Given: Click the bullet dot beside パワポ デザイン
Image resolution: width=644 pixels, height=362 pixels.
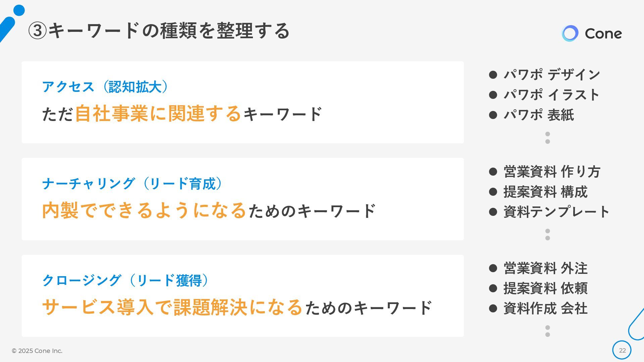Looking at the screenshot, I should click(493, 75).
